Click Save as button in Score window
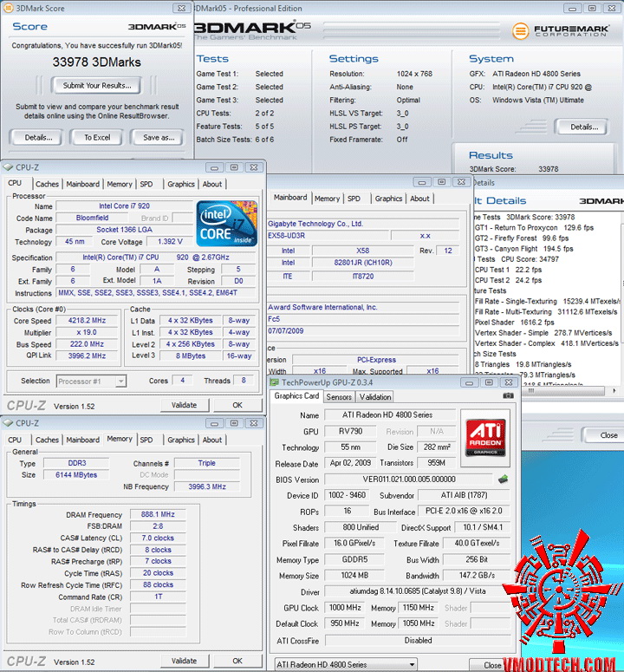 pos(159,138)
